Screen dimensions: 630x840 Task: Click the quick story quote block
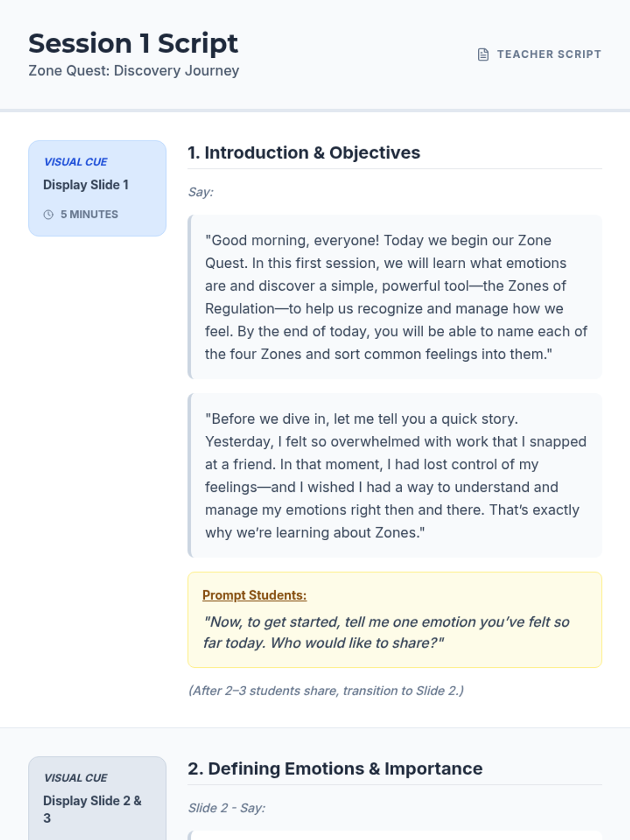(x=395, y=476)
